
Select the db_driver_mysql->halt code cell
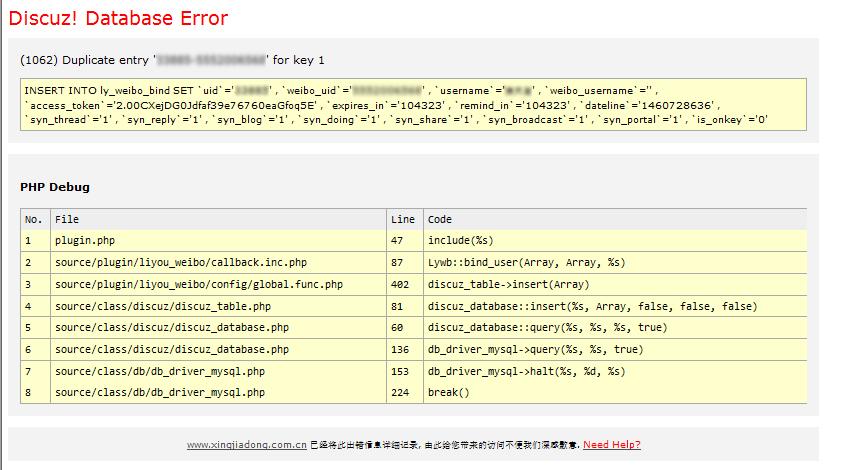pos(615,372)
